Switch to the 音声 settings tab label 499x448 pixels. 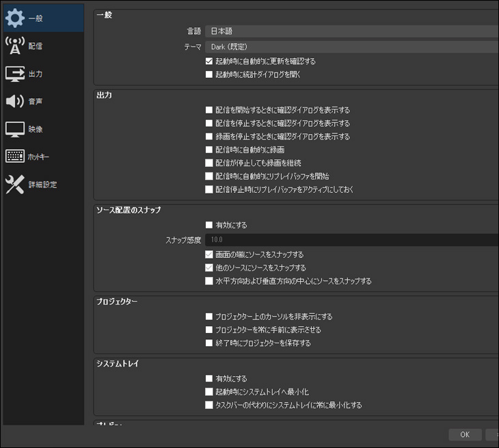click(x=36, y=102)
